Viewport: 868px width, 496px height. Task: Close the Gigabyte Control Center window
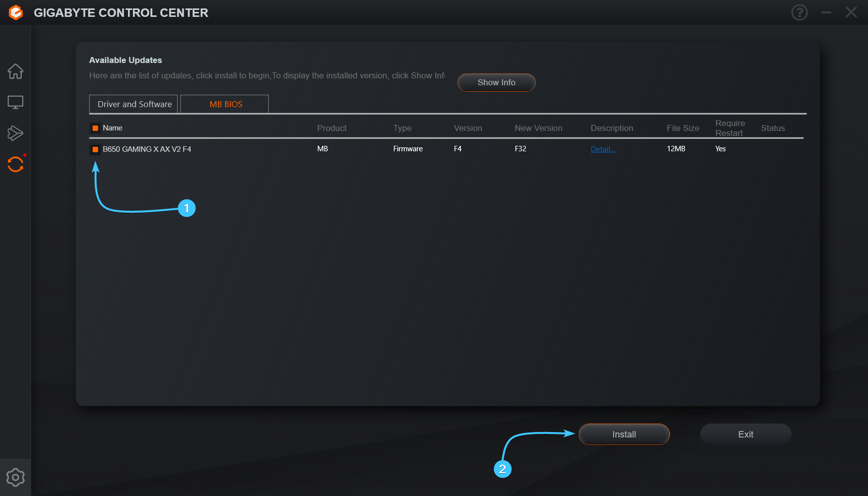[x=851, y=12]
